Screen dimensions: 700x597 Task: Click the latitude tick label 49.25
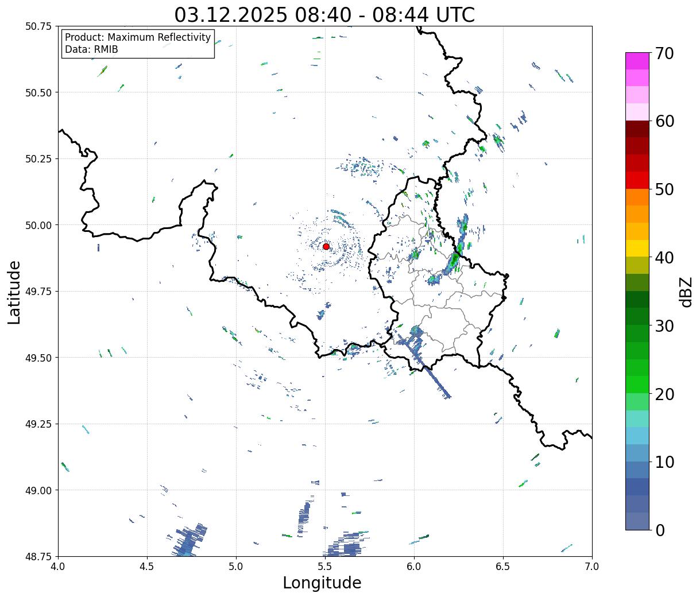coord(38,424)
